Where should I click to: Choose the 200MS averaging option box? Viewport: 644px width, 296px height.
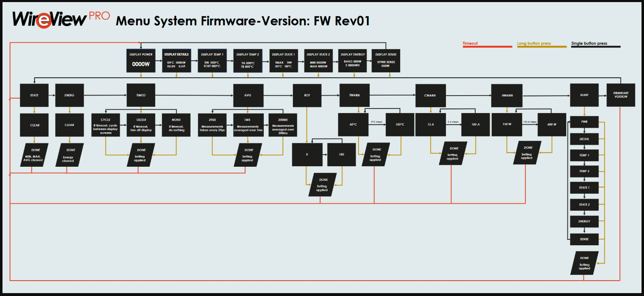point(283,125)
